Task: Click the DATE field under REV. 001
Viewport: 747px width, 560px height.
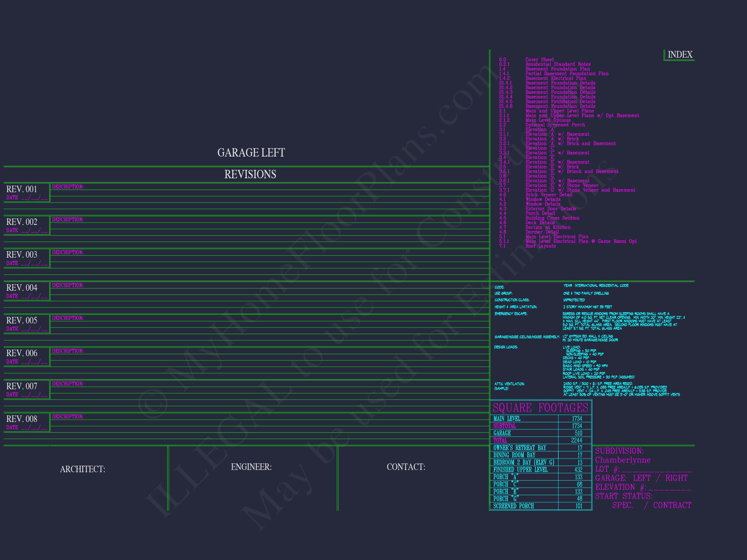Action: pos(27,198)
